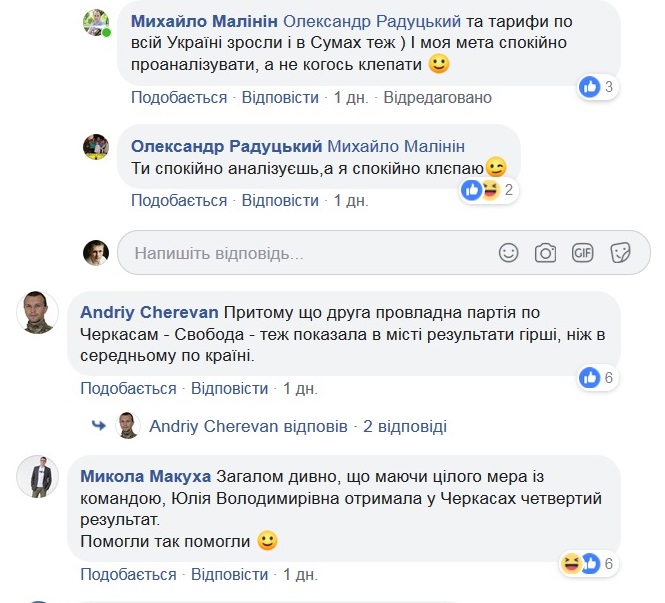Like Микола Макуха's comment via Подобається
Image resolution: width=665 pixels, height=603 pixels.
point(128,574)
